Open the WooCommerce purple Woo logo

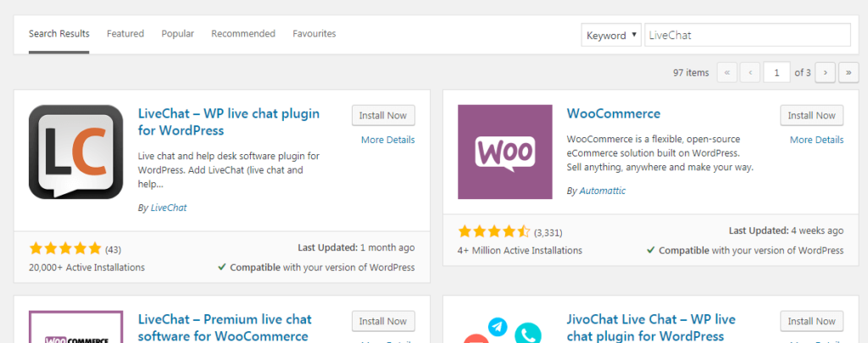(x=505, y=152)
